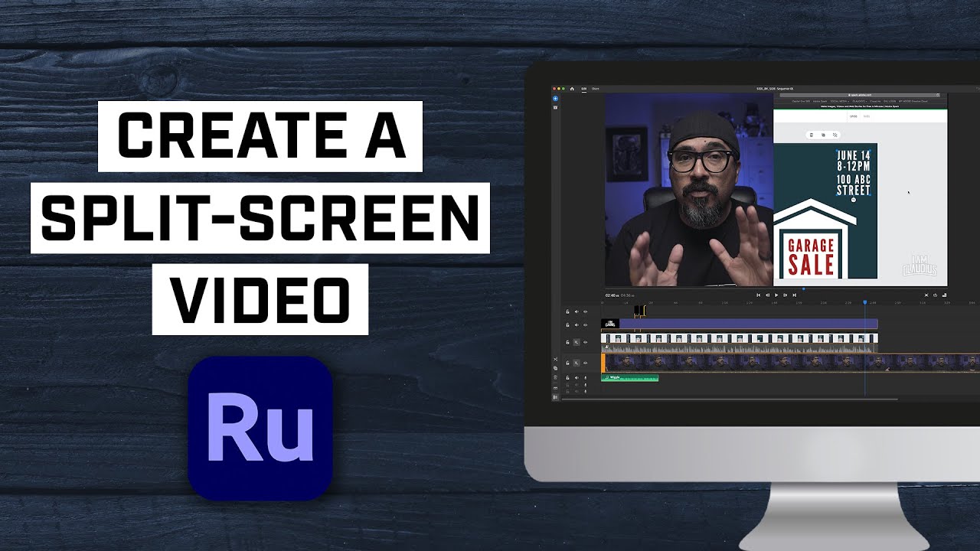Select the logo clip at title track start
The image size is (980, 551).
click(x=610, y=324)
